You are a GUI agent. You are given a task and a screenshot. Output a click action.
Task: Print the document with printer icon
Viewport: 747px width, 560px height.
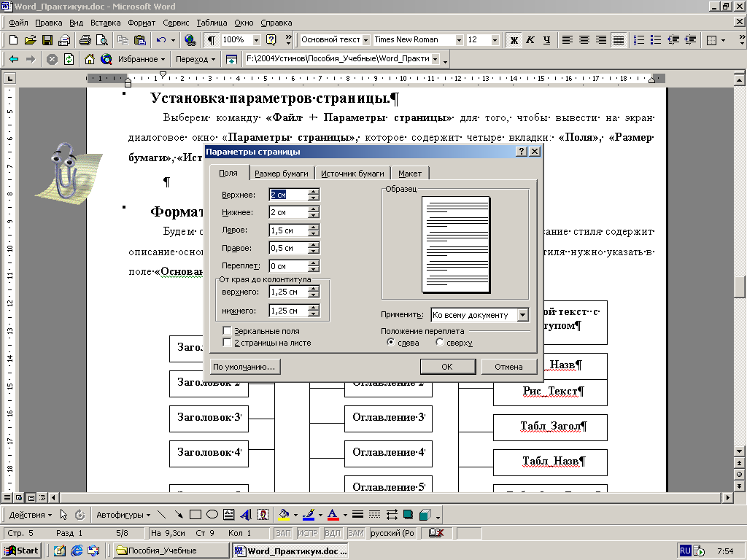[x=85, y=40]
